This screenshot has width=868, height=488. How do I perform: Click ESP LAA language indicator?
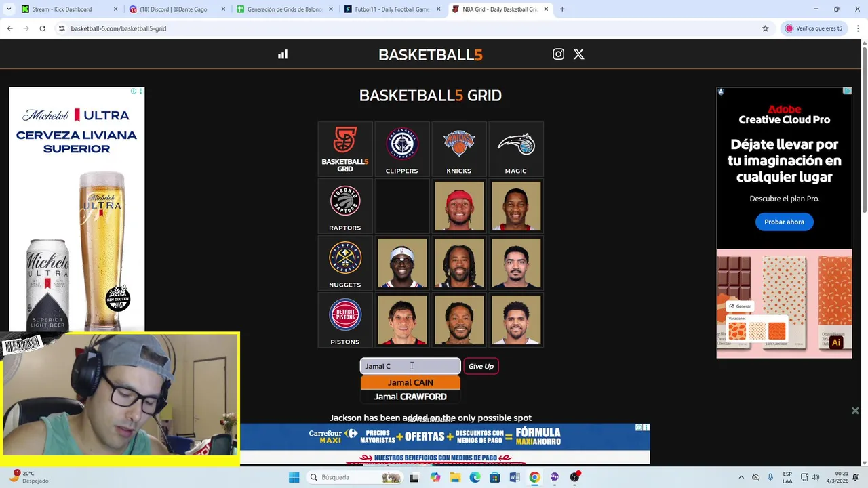787,477
